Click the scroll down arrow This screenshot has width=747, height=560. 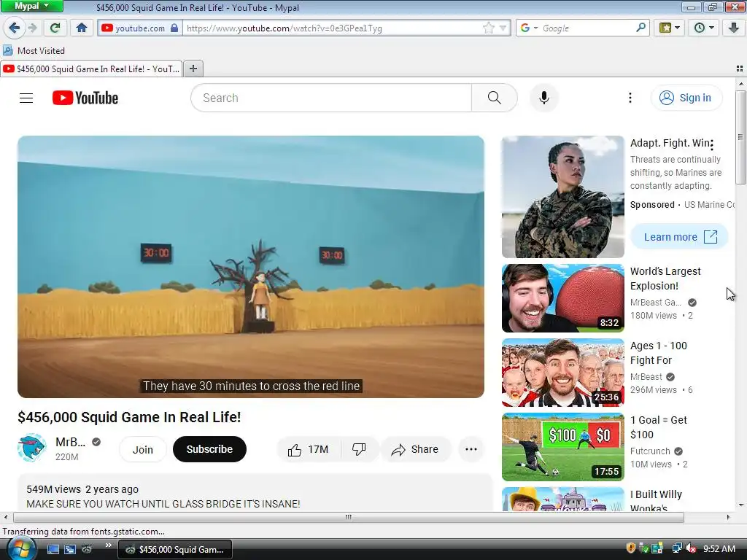[741, 505]
